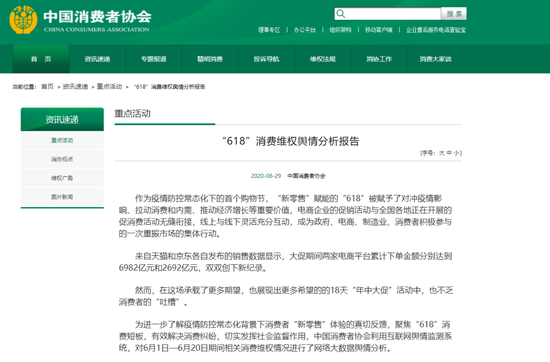Click the paragraph starting 然而，在这场承载了
The height and width of the screenshot is (362, 550).
point(286,296)
